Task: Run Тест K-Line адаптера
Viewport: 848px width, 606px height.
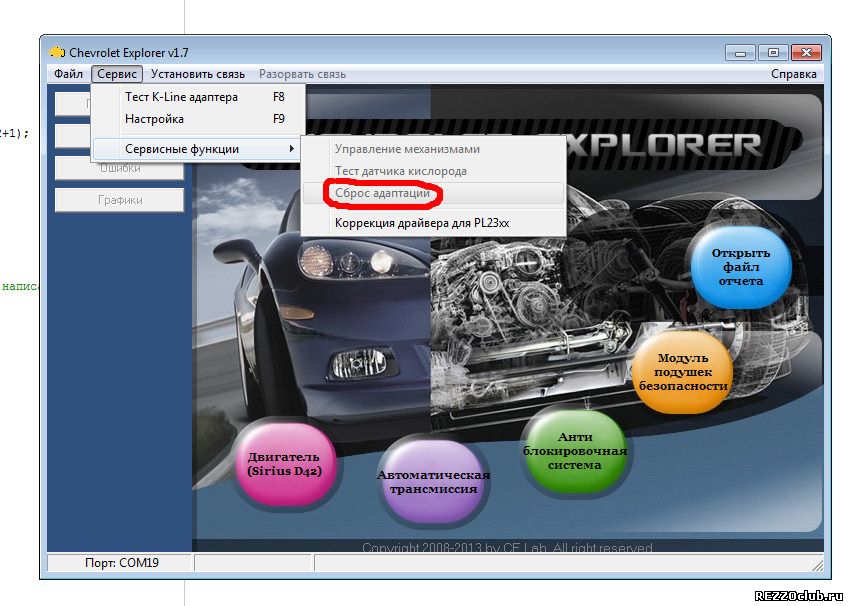Action: 198,97
